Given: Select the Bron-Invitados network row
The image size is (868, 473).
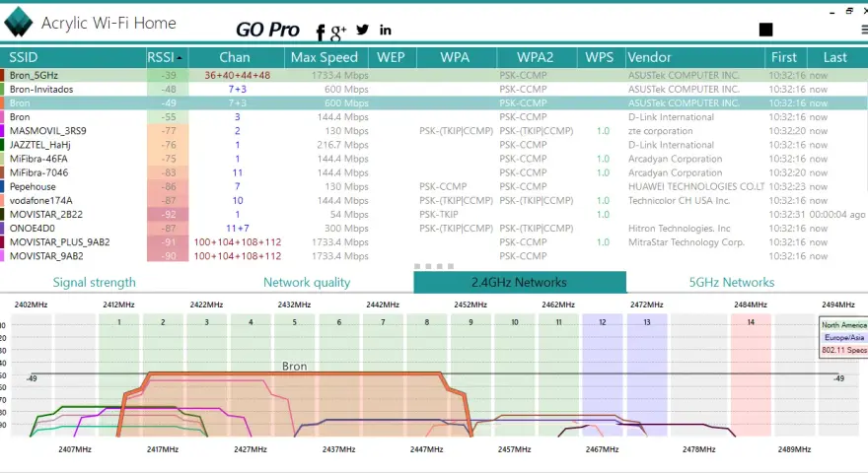Looking at the screenshot, I should [x=434, y=89].
